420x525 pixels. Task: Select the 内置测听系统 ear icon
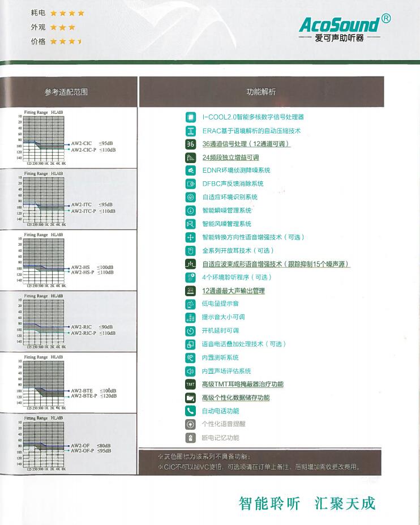pyautogui.click(x=190, y=357)
